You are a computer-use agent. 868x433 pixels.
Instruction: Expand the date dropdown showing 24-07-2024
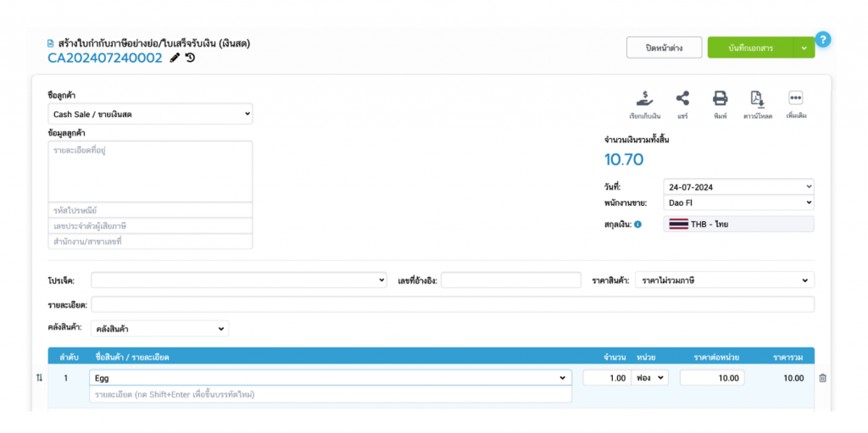(737, 186)
